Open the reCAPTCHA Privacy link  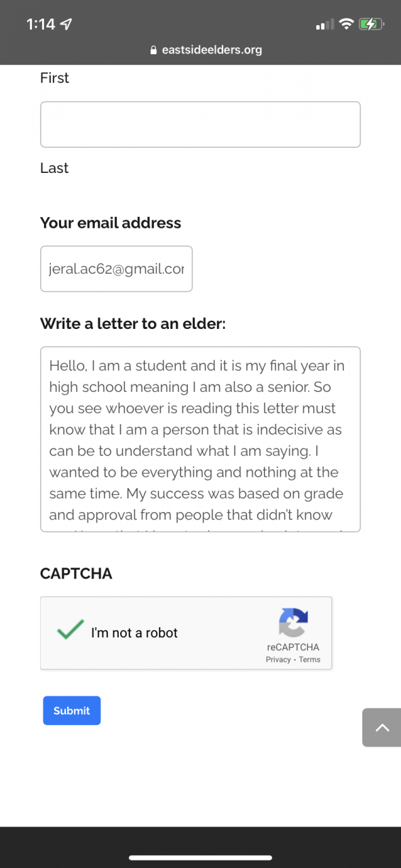point(278,660)
